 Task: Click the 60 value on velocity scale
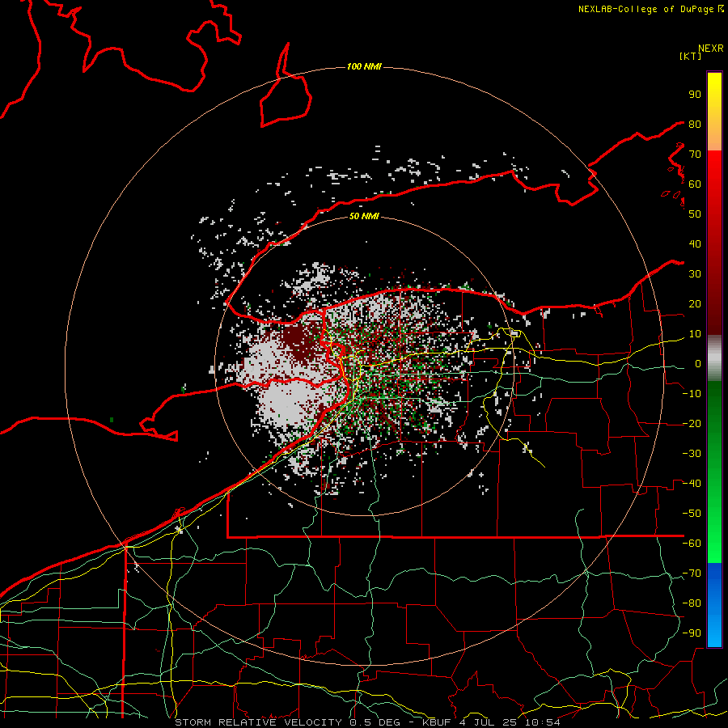click(695, 184)
